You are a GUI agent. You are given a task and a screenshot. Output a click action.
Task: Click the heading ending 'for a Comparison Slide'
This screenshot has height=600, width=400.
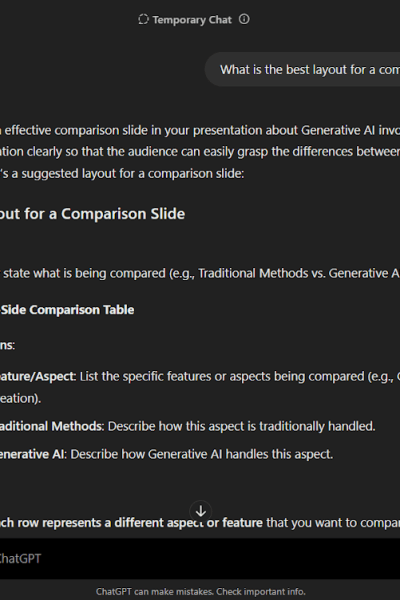coord(93,214)
